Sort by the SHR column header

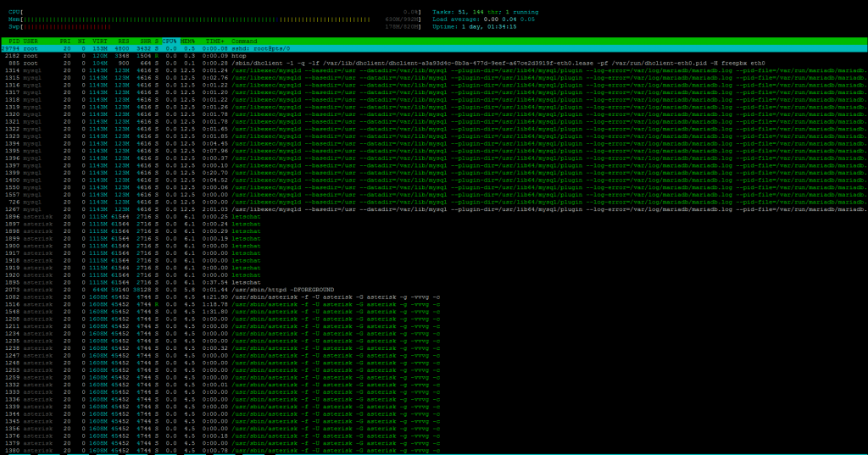point(146,42)
